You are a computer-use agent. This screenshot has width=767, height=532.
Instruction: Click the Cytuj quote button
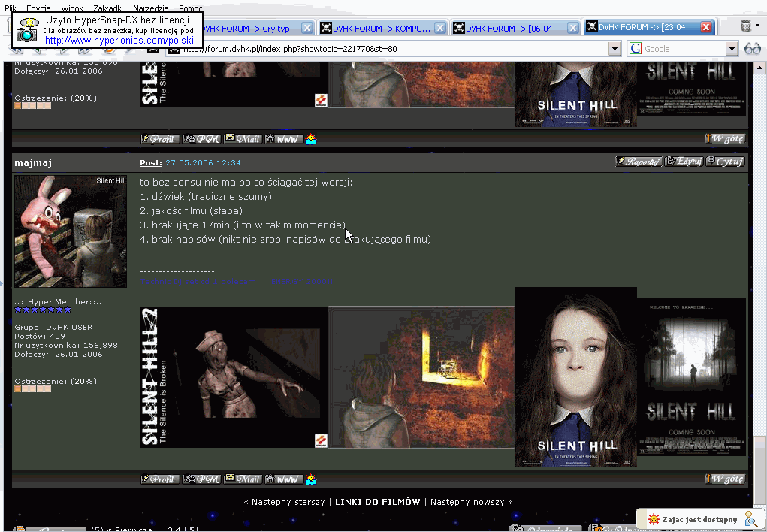click(725, 161)
